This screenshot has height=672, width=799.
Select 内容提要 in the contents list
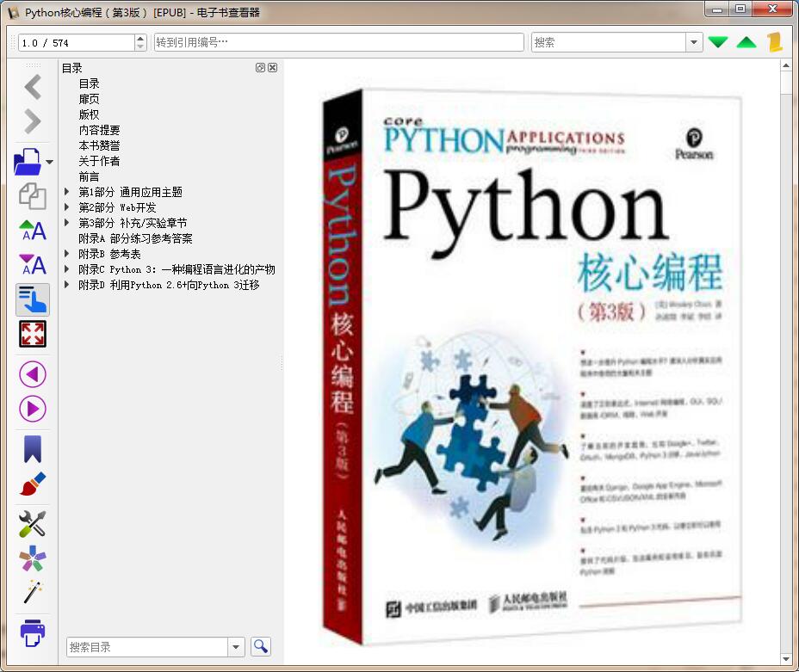[97, 130]
